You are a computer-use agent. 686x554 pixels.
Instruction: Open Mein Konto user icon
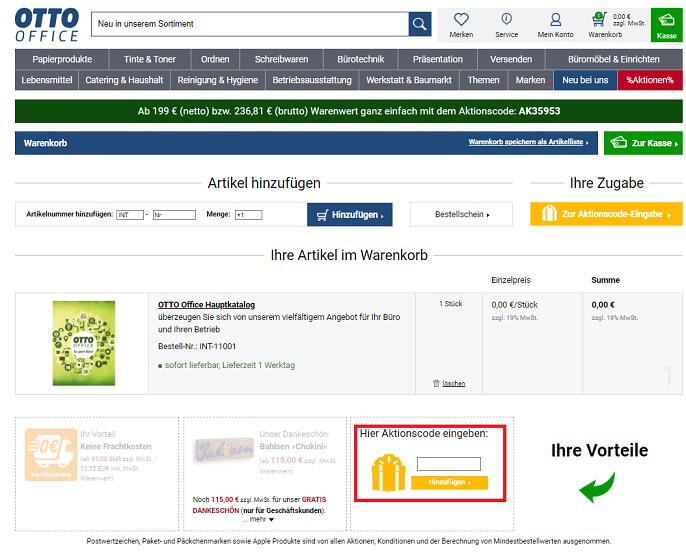(x=556, y=19)
